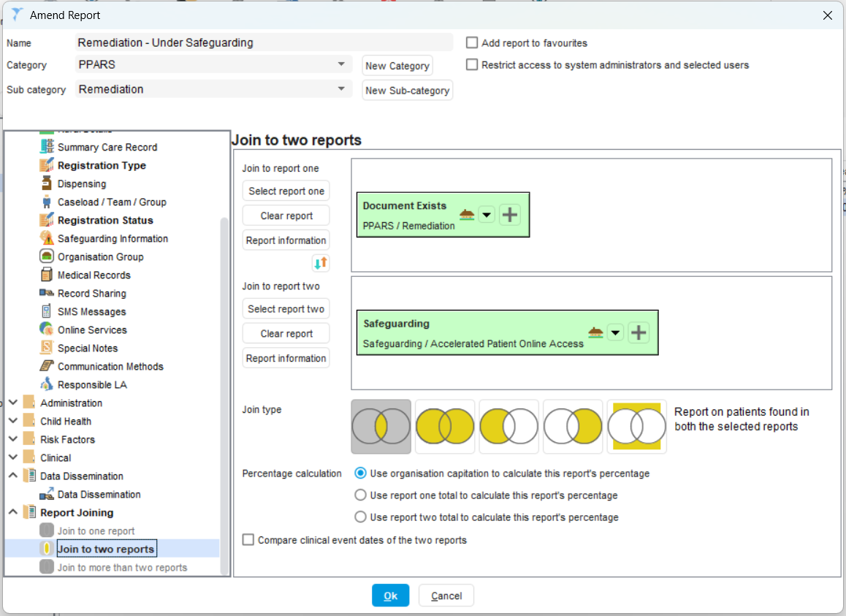Enable Add report to favourites

(x=472, y=43)
